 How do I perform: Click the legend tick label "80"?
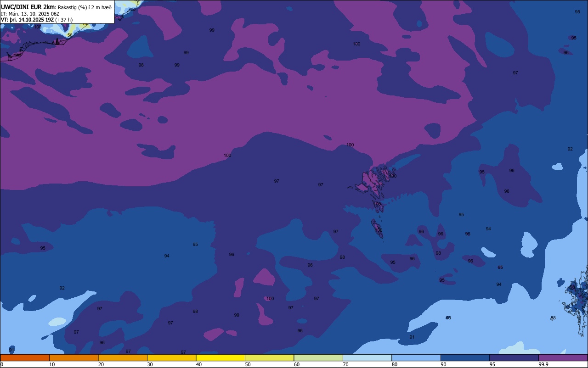coord(395,364)
